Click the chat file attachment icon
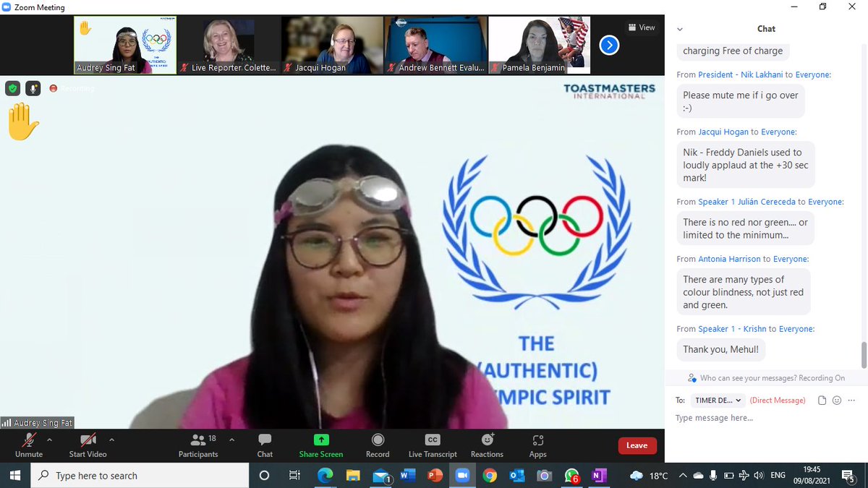 (822, 400)
